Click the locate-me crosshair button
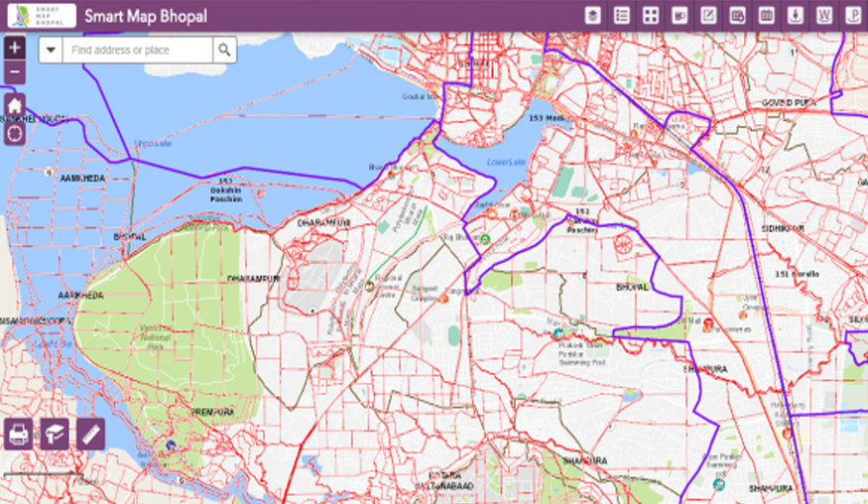Screen dimensions: 868x504 pos(15,132)
